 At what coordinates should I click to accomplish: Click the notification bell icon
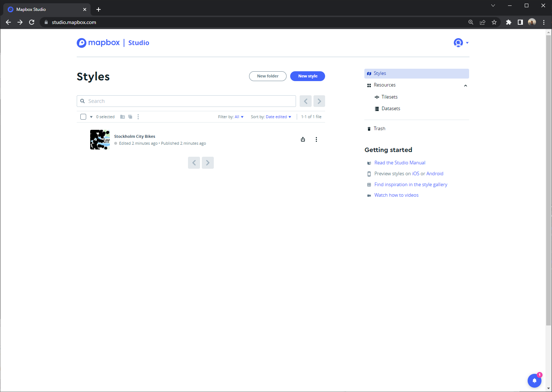click(534, 380)
